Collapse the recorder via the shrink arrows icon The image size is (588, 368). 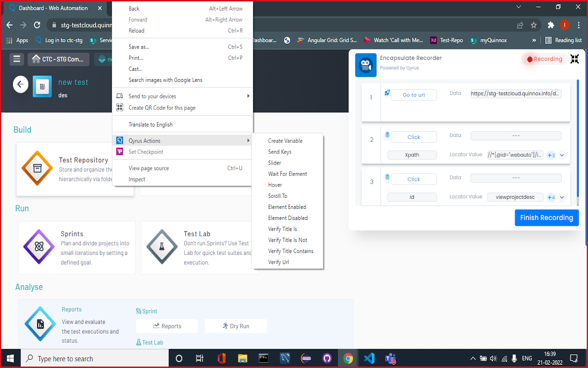574,59
